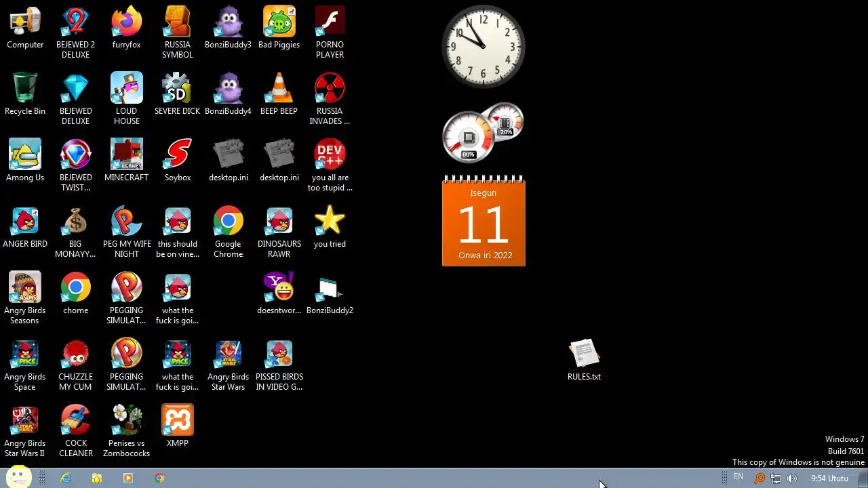Select the doesntwor... Yahoo messenger icon
868x488 pixels.
[x=279, y=294]
